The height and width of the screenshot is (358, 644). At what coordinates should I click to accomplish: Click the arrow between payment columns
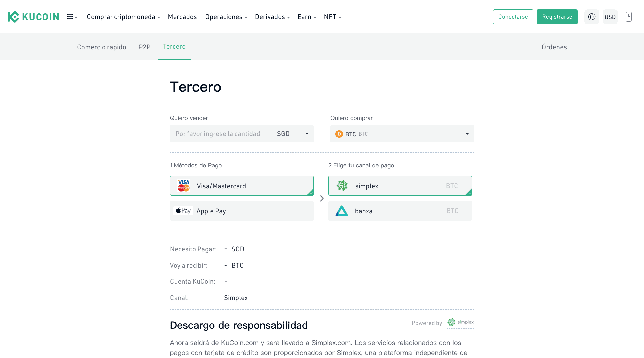click(322, 198)
